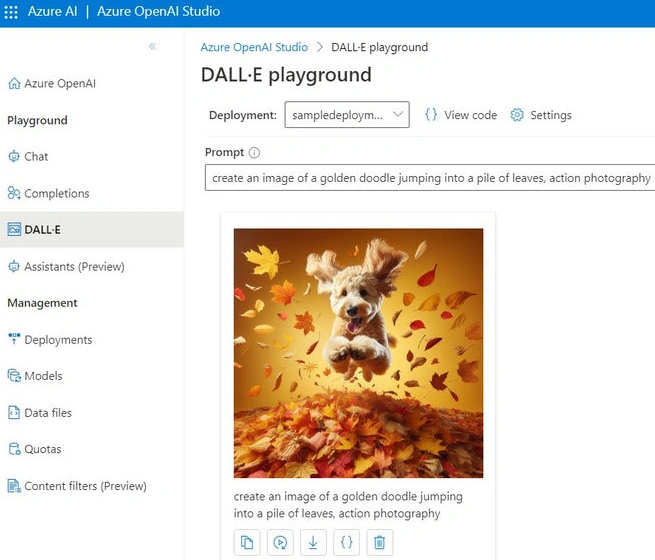Open the golden doodle image thumbnail
Image resolution: width=655 pixels, height=560 pixels.
(x=358, y=353)
